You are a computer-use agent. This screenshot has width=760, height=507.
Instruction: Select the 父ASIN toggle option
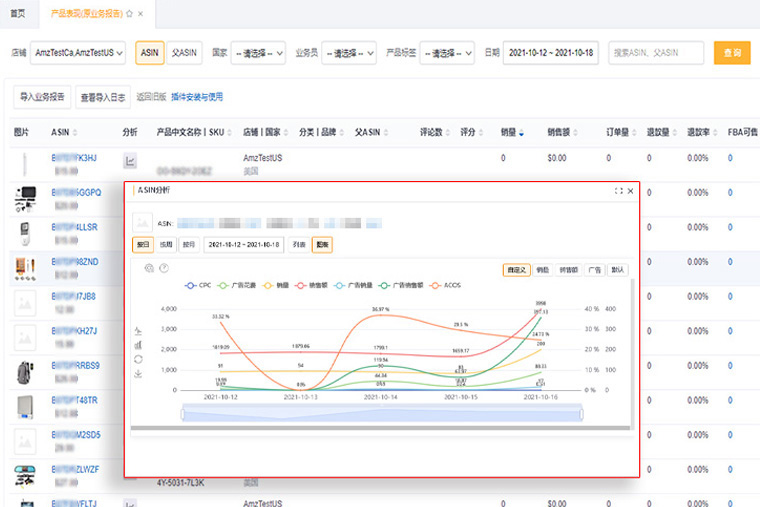[x=182, y=52]
